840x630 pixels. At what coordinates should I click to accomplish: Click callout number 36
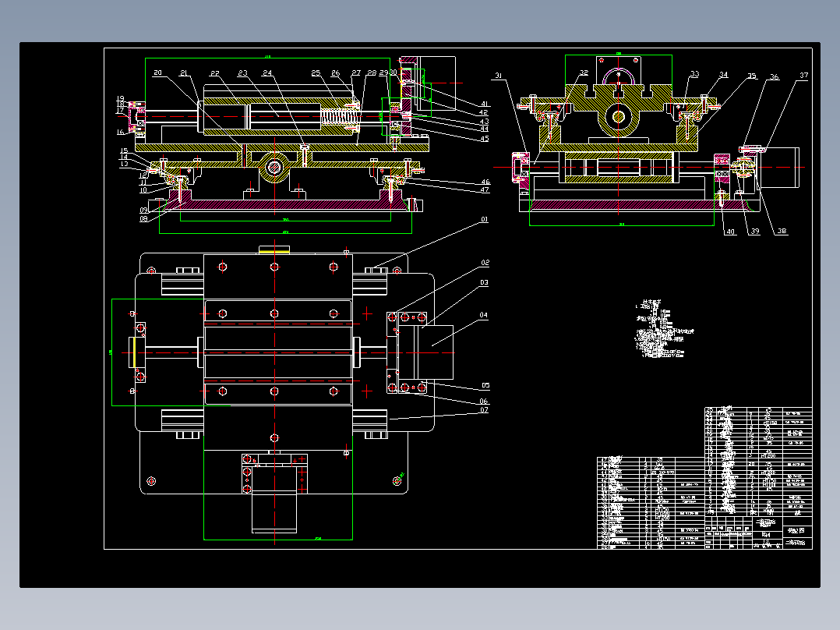coord(775,77)
